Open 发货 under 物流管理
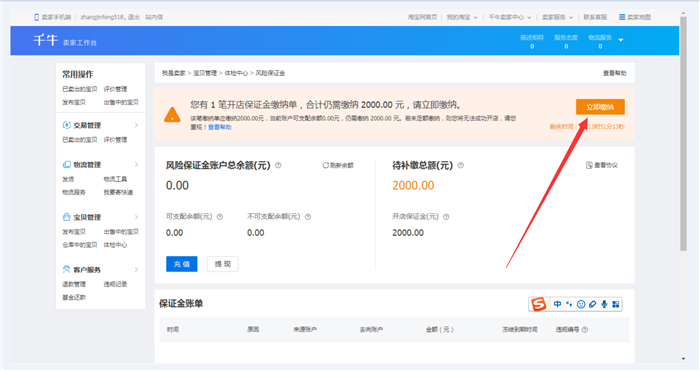The height and width of the screenshot is (371, 700). (x=68, y=179)
